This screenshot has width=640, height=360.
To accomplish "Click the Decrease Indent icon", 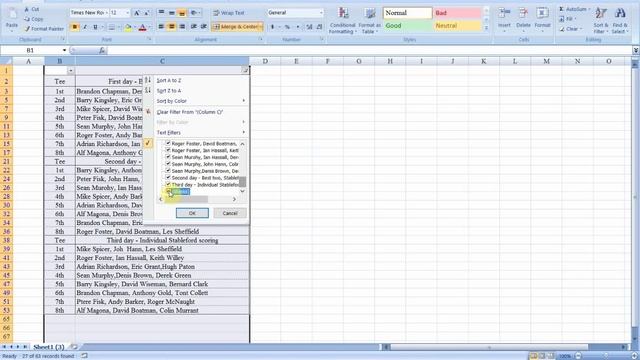I will [193, 27].
